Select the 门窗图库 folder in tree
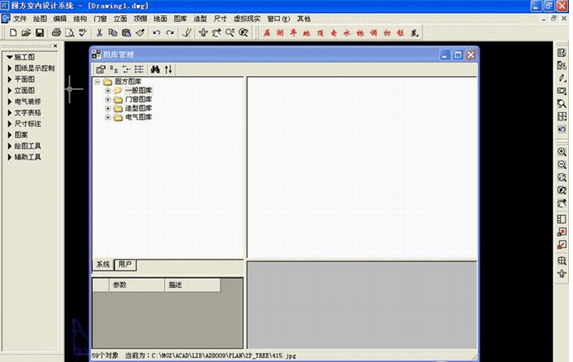 point(138,99)
